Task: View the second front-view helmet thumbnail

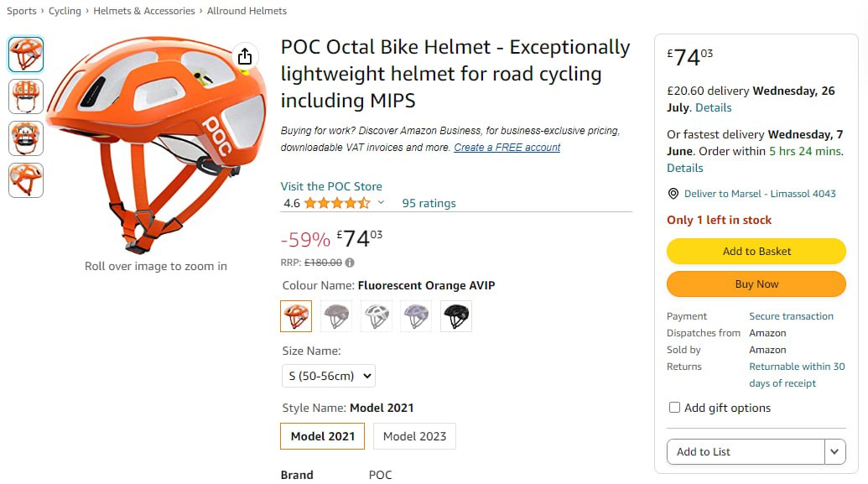Action: click(x=26, y=96)
